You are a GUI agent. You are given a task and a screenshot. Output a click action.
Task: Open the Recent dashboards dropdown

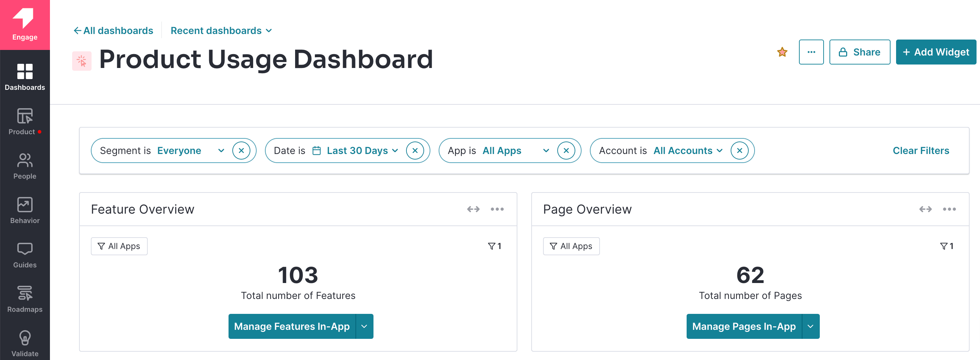pos(221,31)
